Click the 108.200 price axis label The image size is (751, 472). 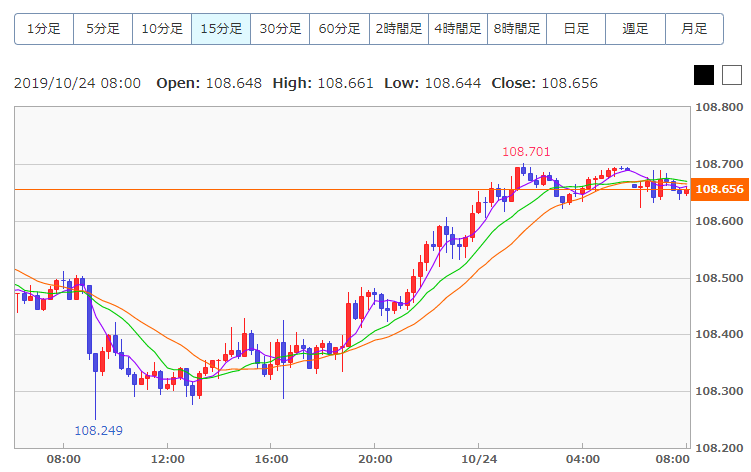(x=719, y=449)
